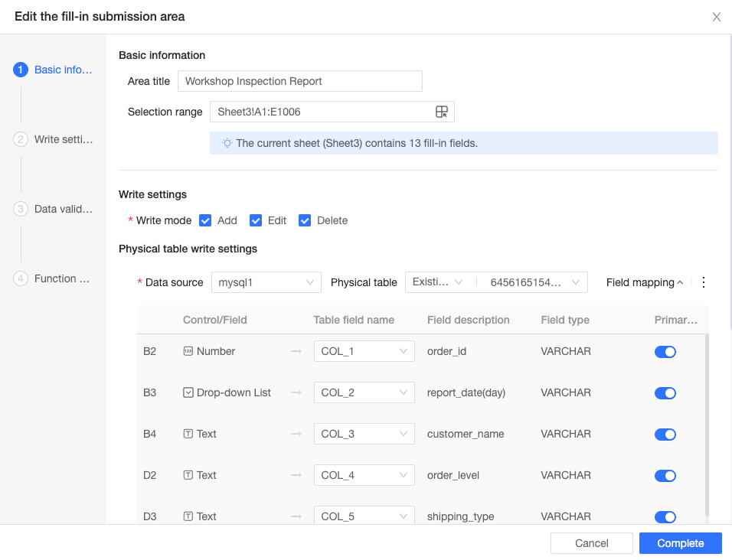732x560 pixels.
Task: Click the Drop-down List control icon in B3
Action: coord(188,392)
